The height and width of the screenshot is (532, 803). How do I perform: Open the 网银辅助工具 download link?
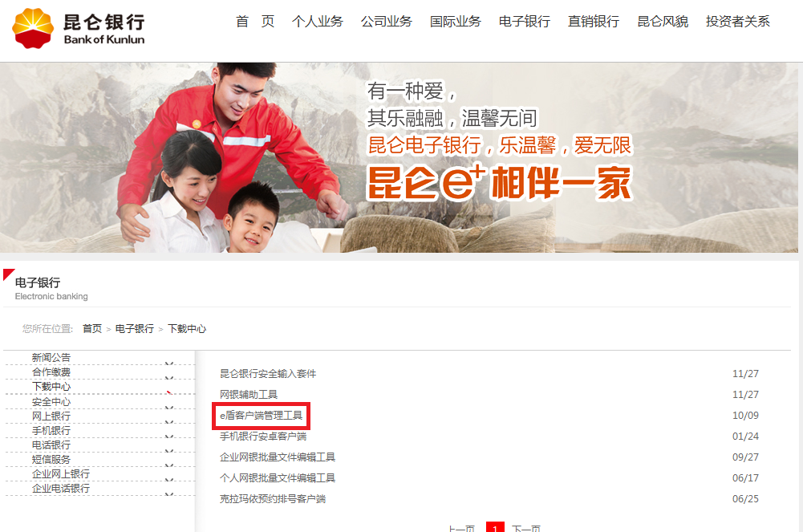click(x=249, y=395)
